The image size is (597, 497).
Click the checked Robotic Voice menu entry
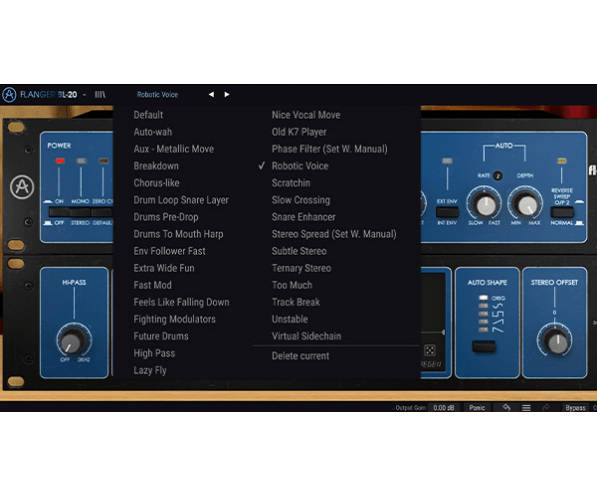[x=300, y=166]
